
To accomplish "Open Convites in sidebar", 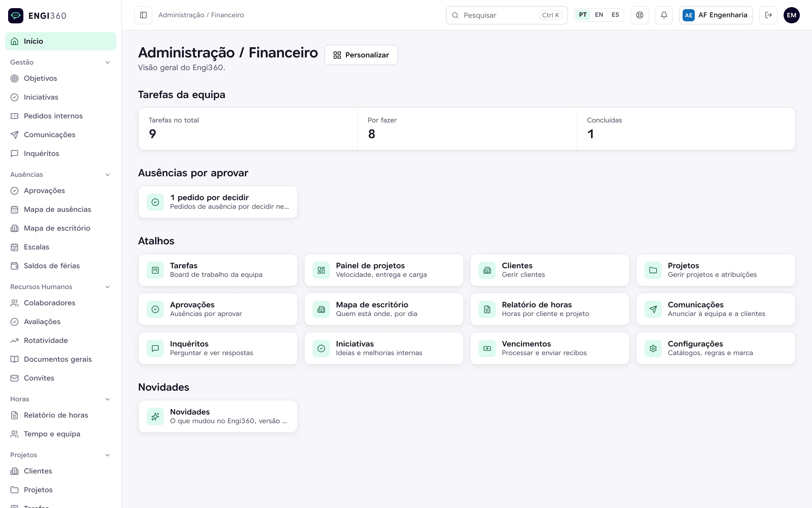I will [x=61, y=378].
